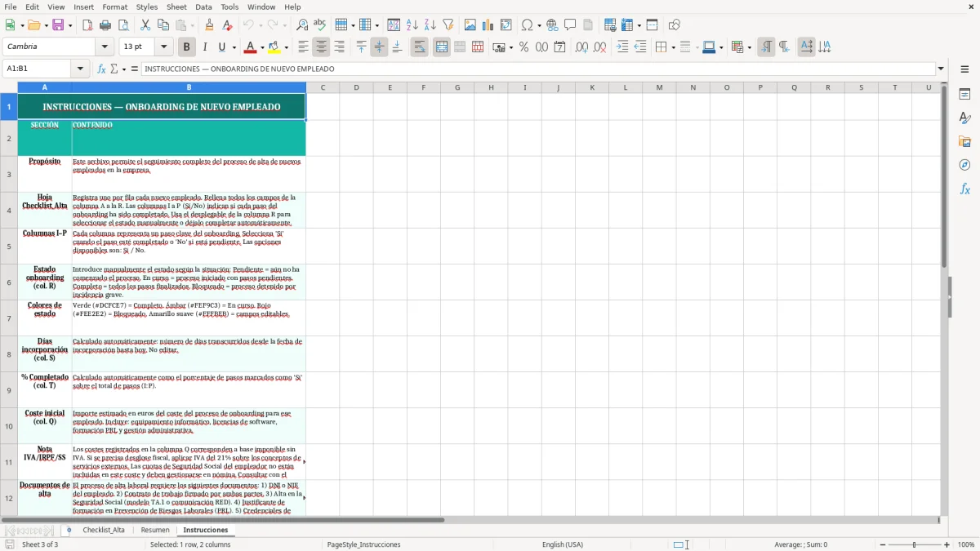Switch to the Checklist_Alta sheet tab
The height and width of the screenshot is (551, 980).
click(104, 530)
